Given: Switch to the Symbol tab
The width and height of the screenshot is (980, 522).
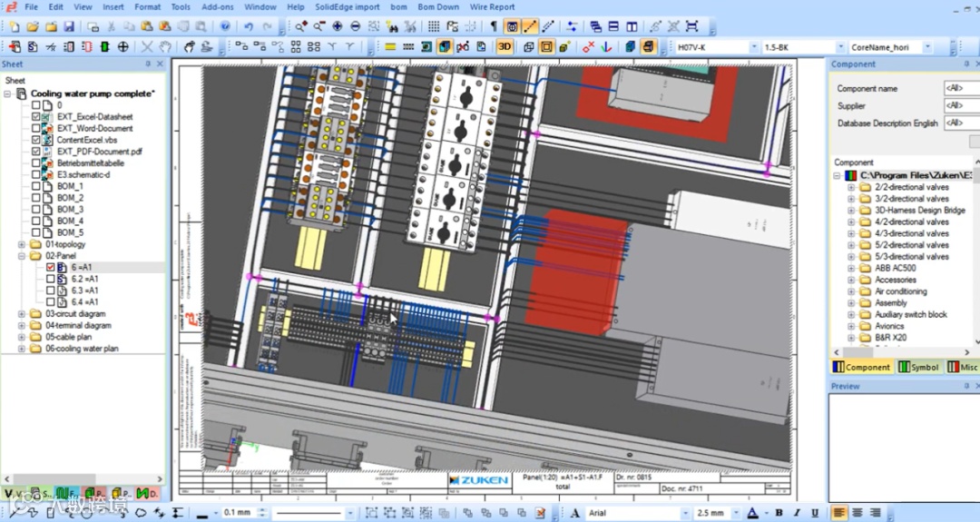Looking at the screenshot, I should click(x=918, y=367).
